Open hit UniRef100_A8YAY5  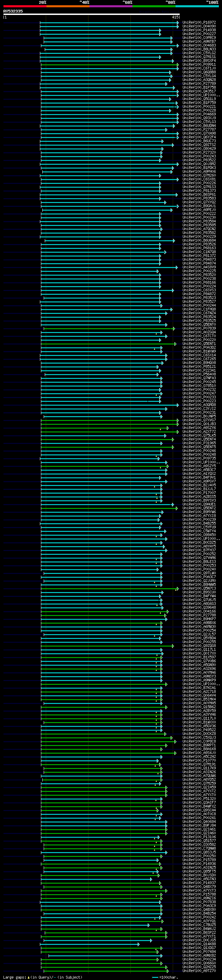(x=199, y=546)
